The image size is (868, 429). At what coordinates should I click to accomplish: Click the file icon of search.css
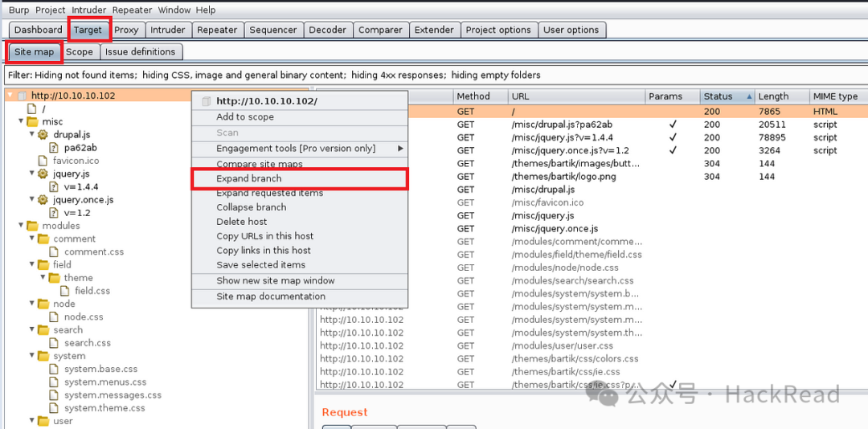(x=54, y=343)
